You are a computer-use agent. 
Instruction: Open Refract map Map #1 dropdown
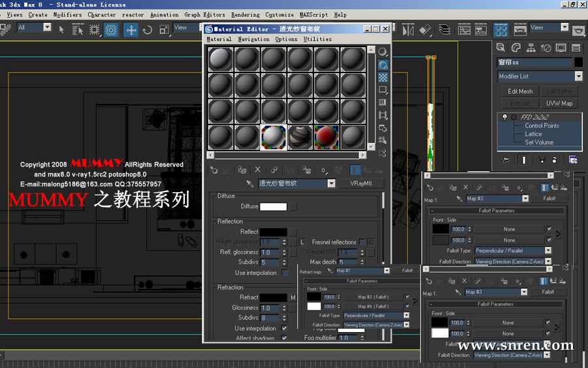387,271
